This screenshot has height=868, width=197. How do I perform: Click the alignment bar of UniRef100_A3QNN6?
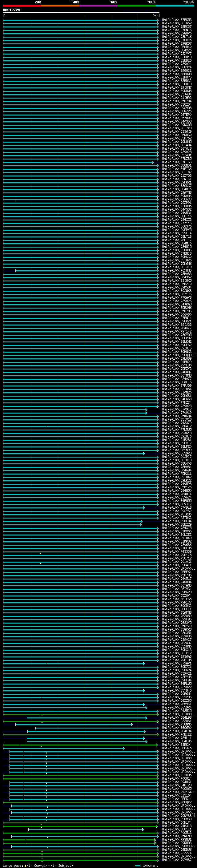(x=74, y=725)
